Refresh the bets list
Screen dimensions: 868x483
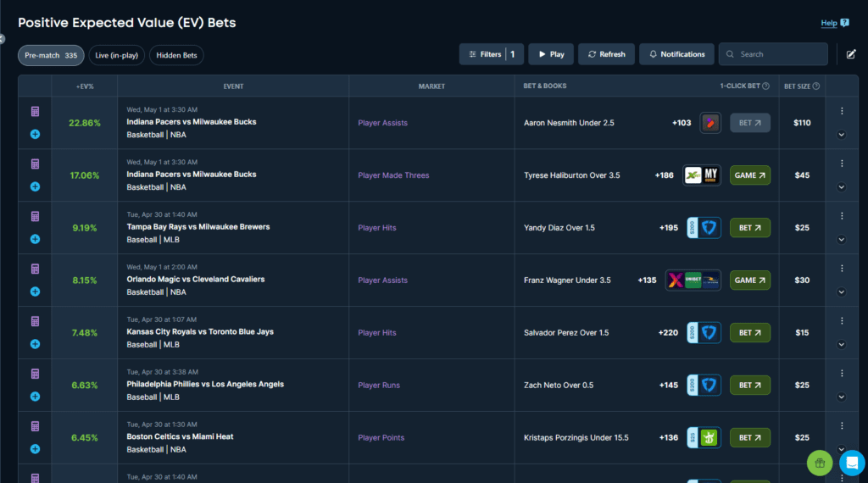click(x=606, y=54)
